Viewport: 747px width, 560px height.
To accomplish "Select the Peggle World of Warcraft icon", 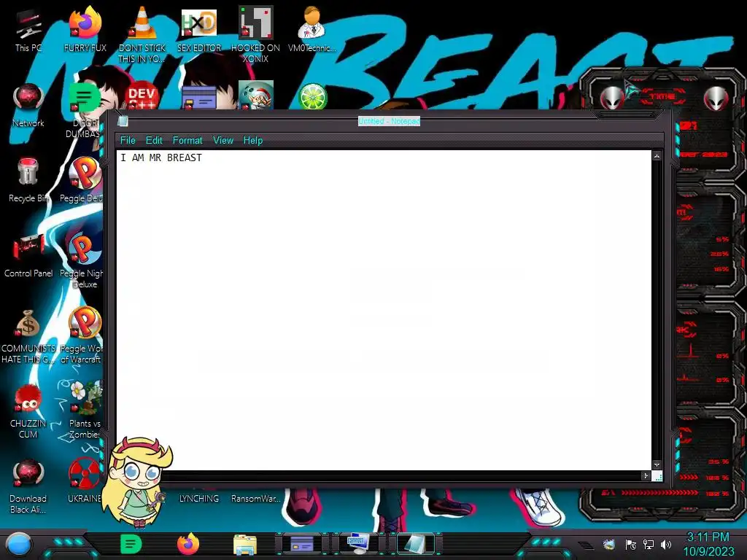I will click(83, 335).
